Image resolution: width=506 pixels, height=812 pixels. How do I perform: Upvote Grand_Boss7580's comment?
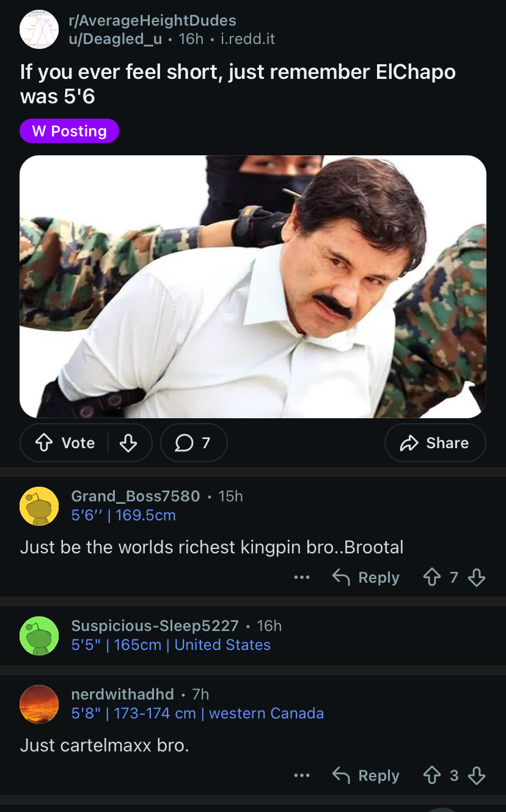(433, 577)
